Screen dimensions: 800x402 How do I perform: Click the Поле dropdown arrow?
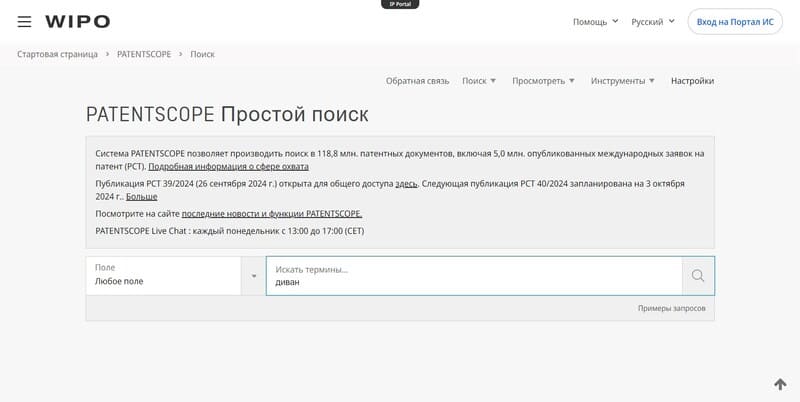[254, 276]
